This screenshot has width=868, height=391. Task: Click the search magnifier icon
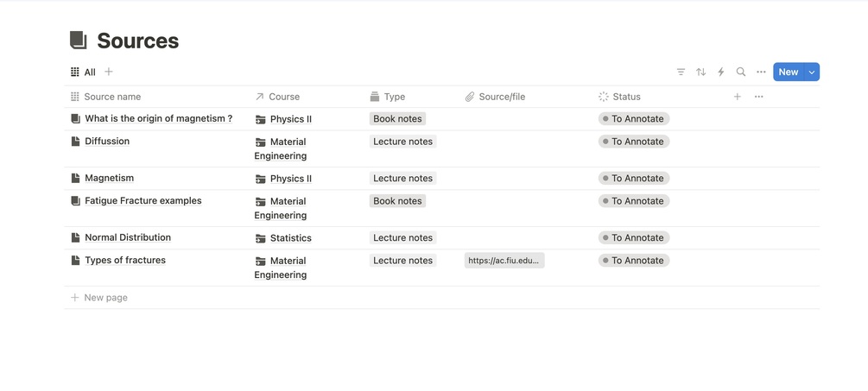point(740,72)
